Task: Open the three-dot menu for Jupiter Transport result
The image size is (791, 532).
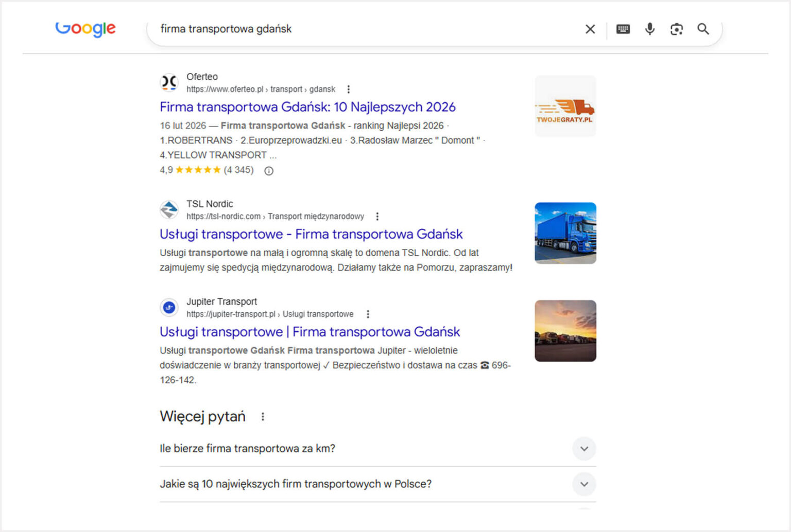Action: pos(368,314)
